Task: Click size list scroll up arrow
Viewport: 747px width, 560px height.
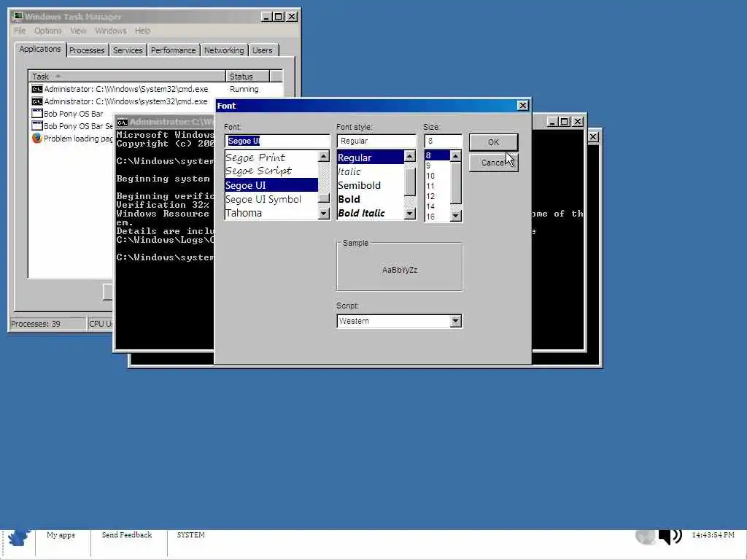Action: [455, 156]
